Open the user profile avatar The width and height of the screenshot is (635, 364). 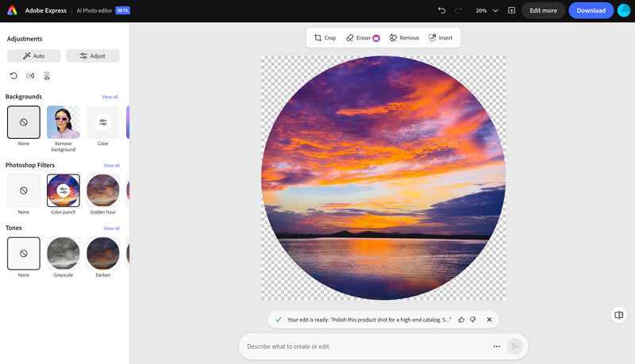pyautogui.click(x=624, y=10)
